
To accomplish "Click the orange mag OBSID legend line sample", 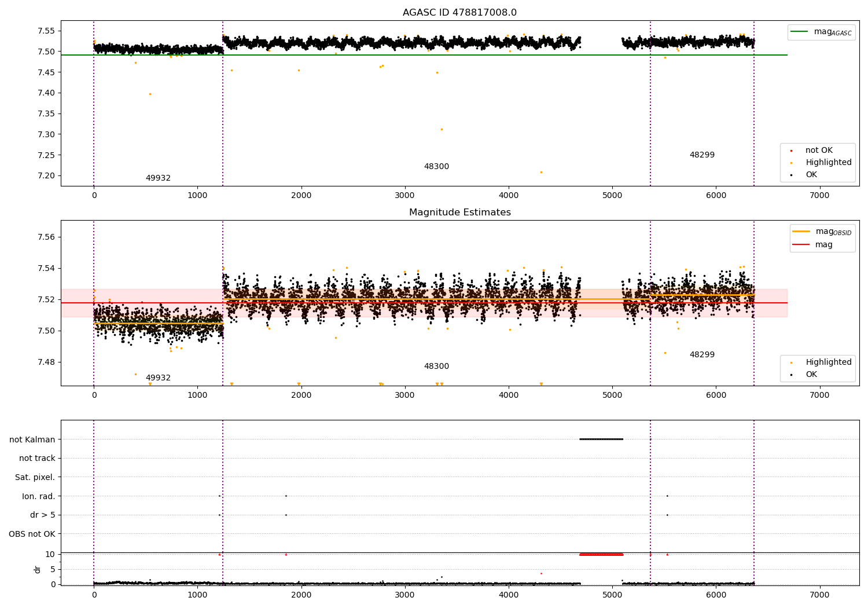I will click(801, 232).
